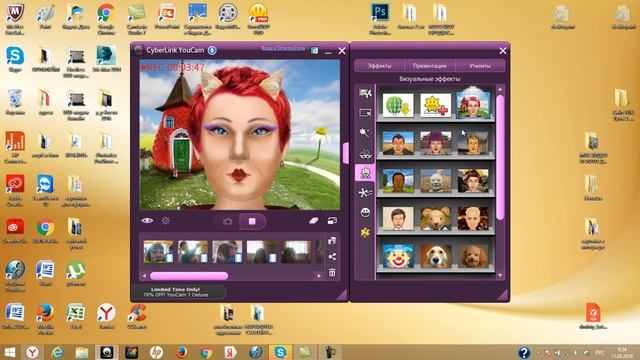Screen dimensions: 640x360
Task: Select the sun with red plus thumbnail
Action: (x=436, y=105)
